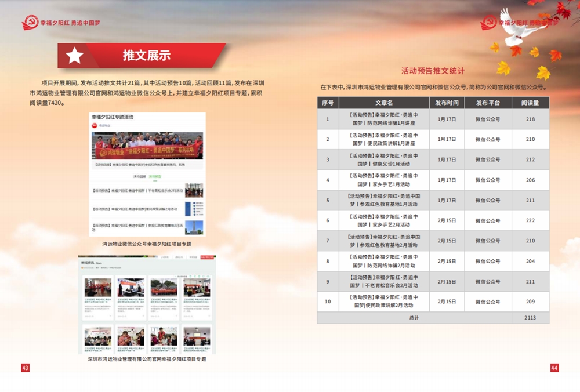
Task: Click the red page number 43 badge
Action: pyautogui.click(x=25, y=368)
